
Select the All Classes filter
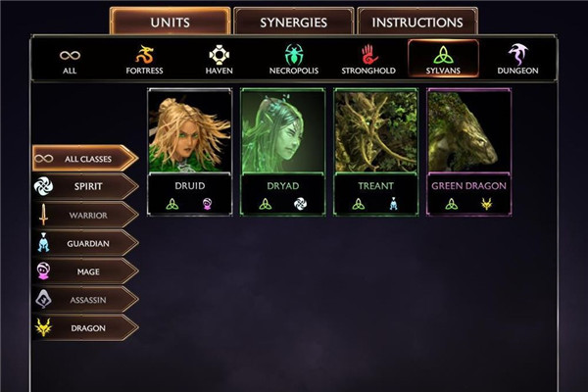pos(85,159)
